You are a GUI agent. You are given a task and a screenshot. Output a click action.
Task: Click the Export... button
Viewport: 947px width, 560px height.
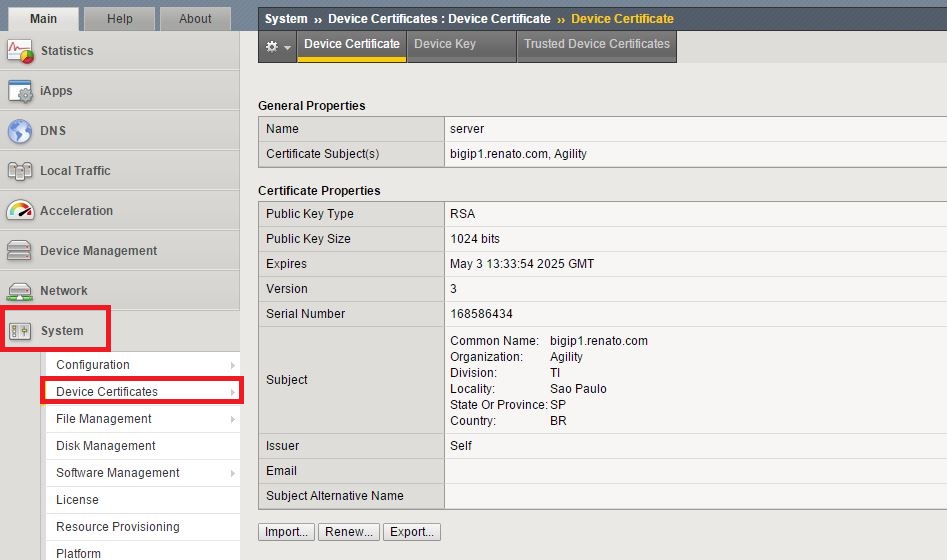(x=411, y=532)
